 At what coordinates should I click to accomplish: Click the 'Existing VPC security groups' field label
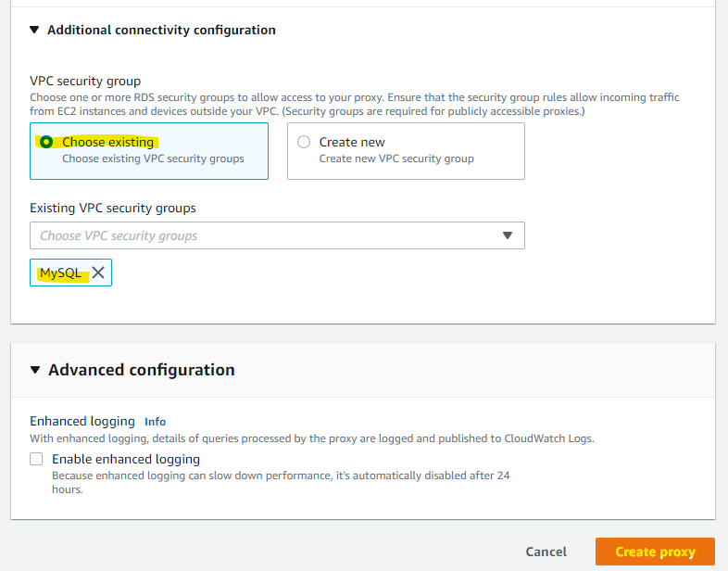pos(113,208)
